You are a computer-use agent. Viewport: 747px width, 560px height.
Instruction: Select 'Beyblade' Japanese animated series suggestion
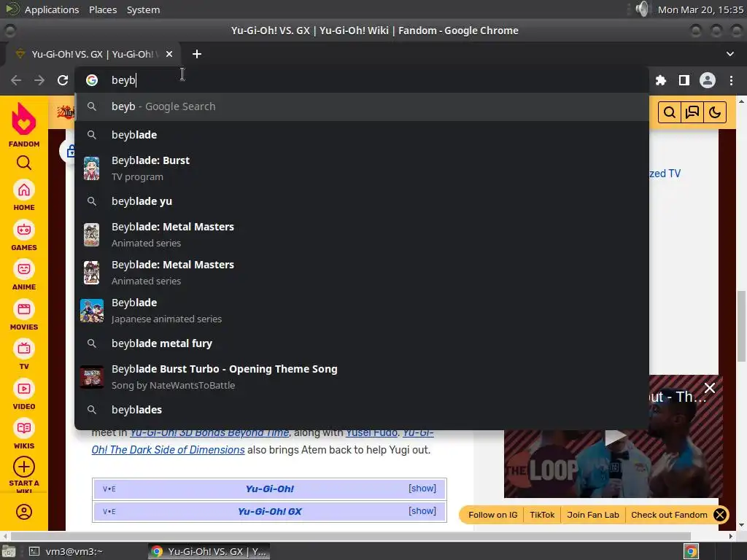pyautogui.click(x=362, y=311)
